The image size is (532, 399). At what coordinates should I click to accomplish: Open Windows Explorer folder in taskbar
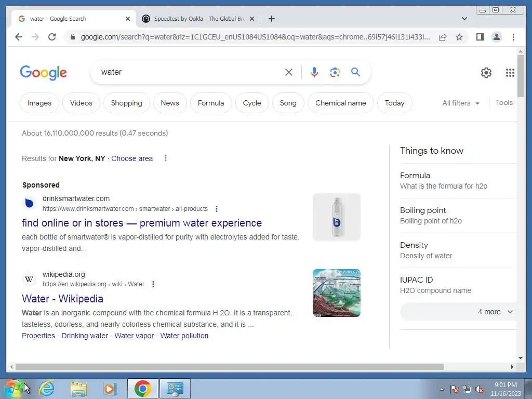pos(78,389)
